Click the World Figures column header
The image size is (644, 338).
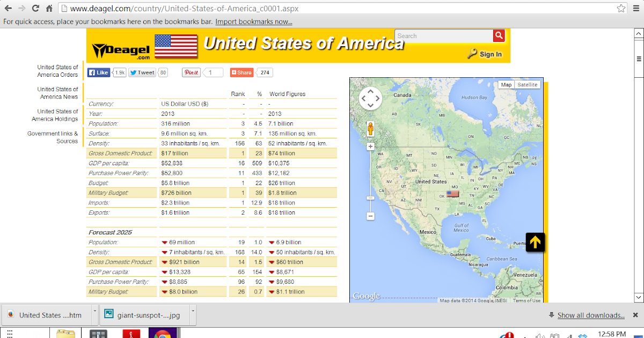(287, 94)
